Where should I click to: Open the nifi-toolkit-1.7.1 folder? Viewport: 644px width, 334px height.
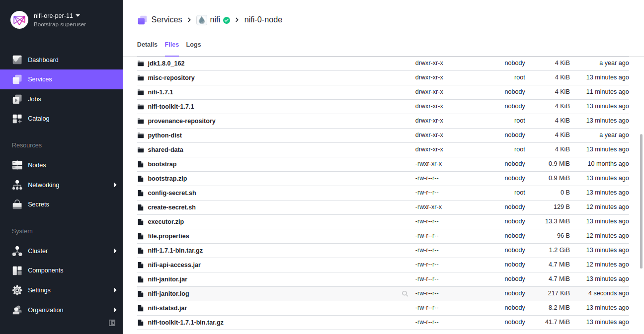tap(171, 107)
